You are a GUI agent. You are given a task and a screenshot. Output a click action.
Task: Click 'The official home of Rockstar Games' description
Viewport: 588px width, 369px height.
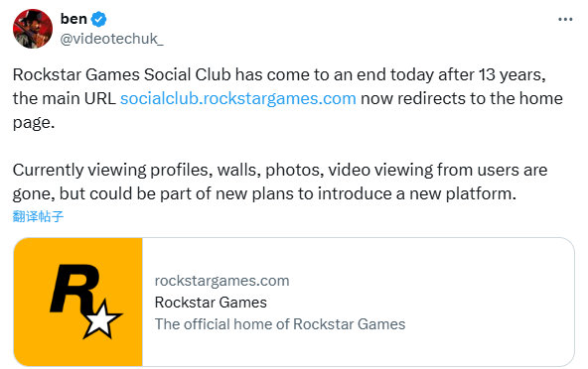[x=280, y=324]
